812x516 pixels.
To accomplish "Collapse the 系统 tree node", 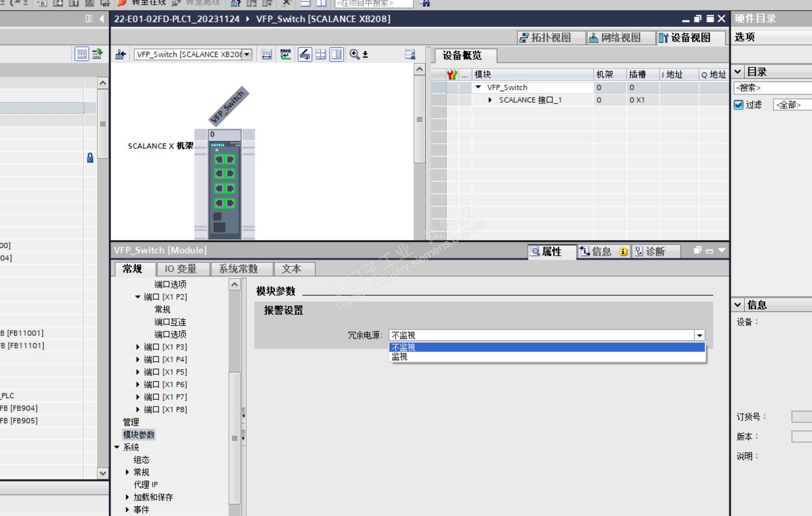I will click(x=117, y=447).
